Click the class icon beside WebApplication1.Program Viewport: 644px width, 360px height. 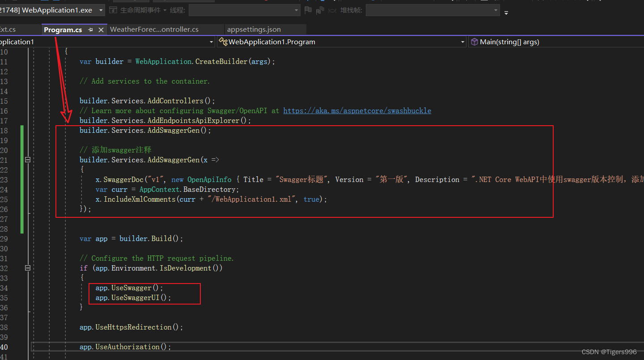[223, 42]
